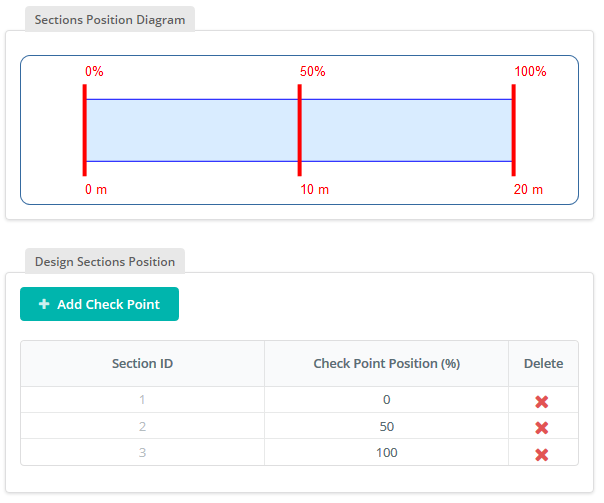Select the Sections Position Diagram tab
This screenshot has width=604, height=503.
(110, 20)
